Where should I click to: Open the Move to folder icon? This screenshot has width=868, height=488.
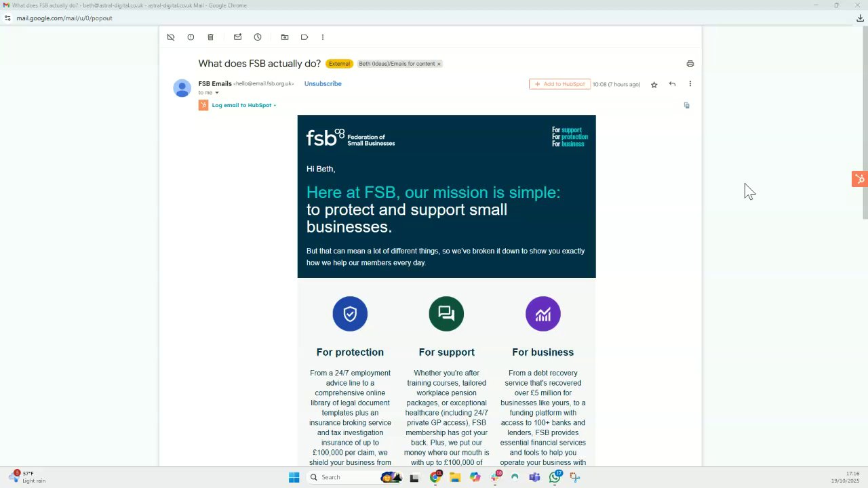tap(285, 37)
